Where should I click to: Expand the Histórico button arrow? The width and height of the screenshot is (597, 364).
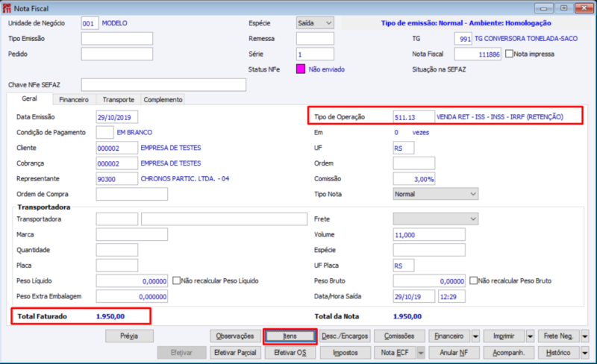coord(585,353)
